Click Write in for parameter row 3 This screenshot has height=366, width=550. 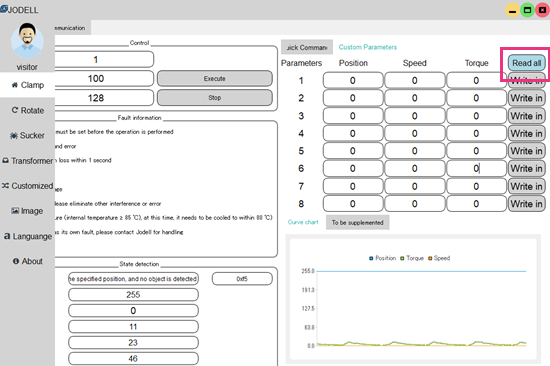(526, 116)
